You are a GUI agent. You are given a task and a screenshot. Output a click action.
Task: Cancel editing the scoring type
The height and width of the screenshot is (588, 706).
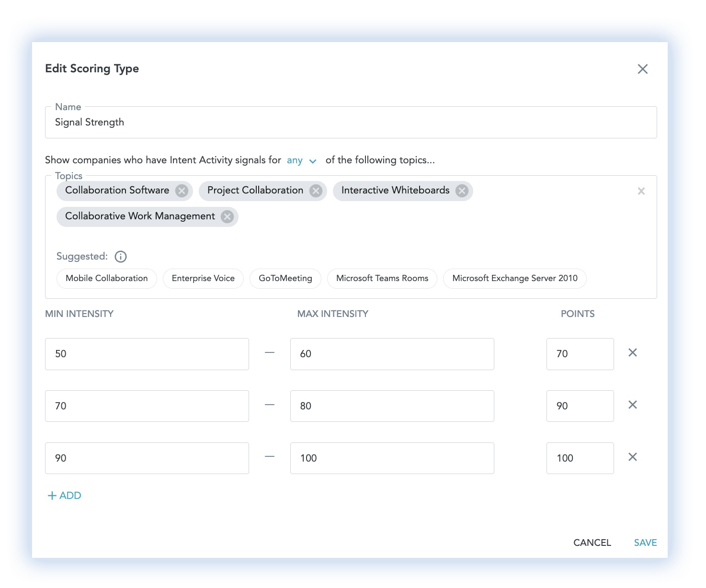point(592,543)
